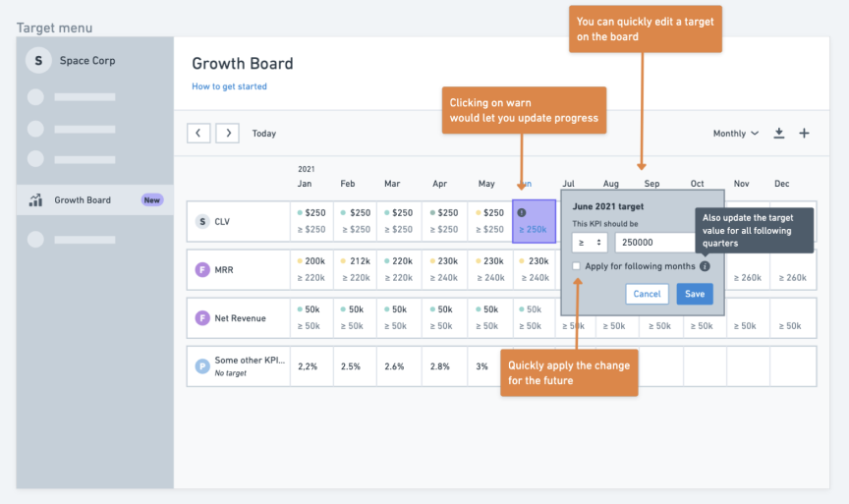
Task: Go to next period with right arrow
Action: (227, 133)
